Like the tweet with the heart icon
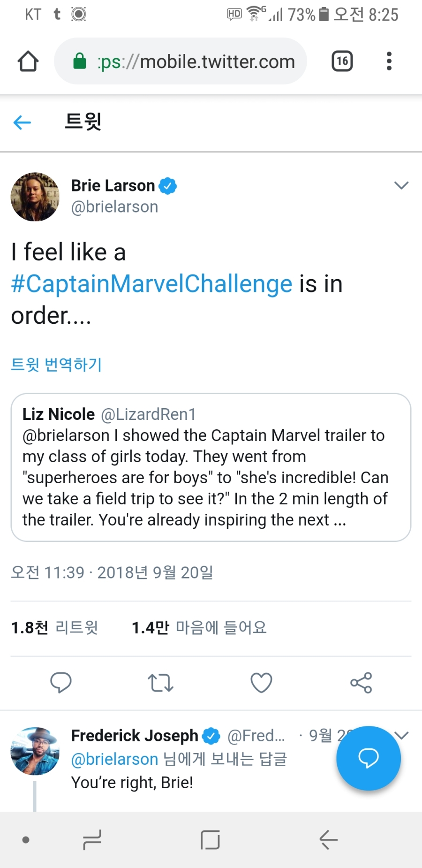Viewport: 422px width, 868px height. pyautogui.click(x=261, y=683)
